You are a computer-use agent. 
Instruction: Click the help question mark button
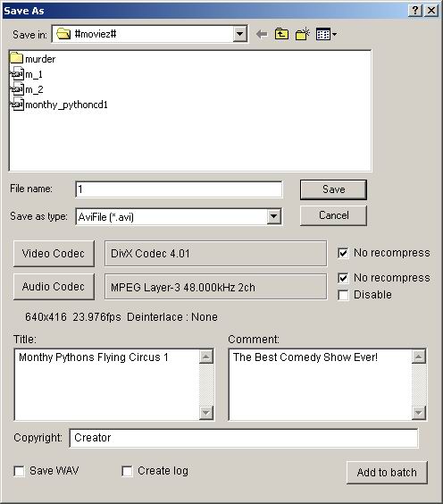pos(415,11)
